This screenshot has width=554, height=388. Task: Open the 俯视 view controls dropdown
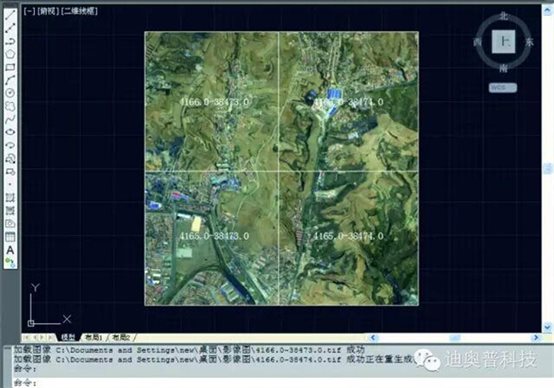click(x=47, y=11)
